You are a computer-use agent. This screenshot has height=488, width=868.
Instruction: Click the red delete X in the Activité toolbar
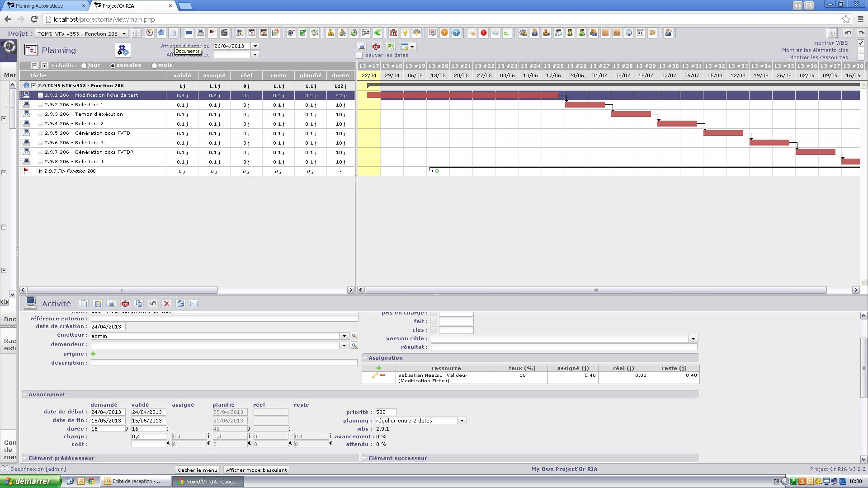(x=166, y=304)
